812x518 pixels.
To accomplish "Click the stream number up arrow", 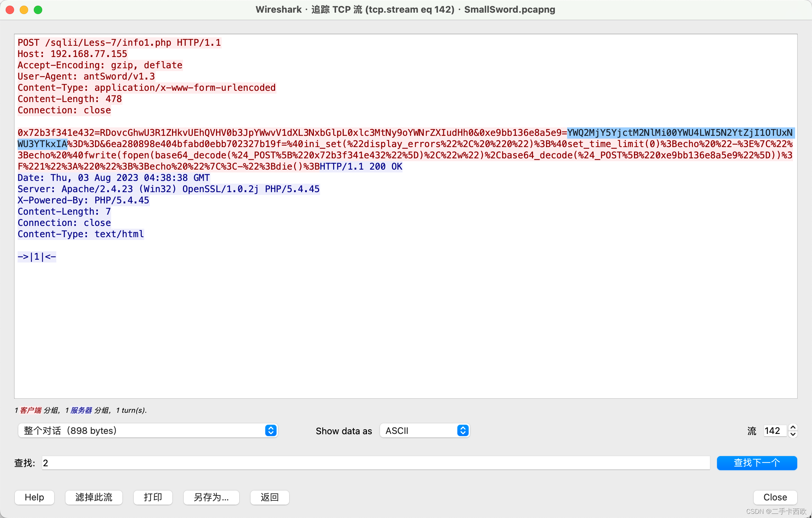I will 793,427.
